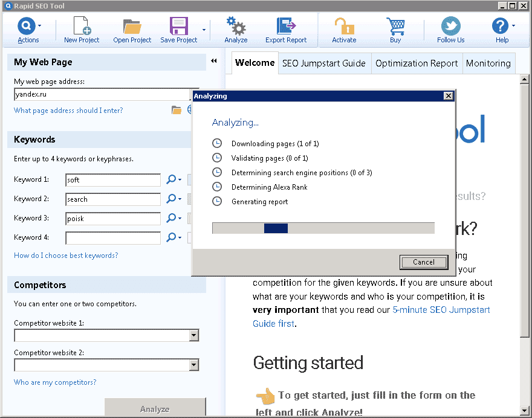Viewport: 532px width, 418px height.
Task: Click the New Project icon
Action: [x=82, y=27]
